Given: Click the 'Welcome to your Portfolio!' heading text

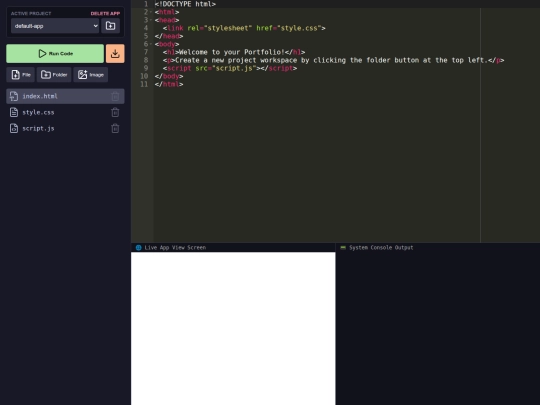Looking at the screenshot, I should coord(232,52).
